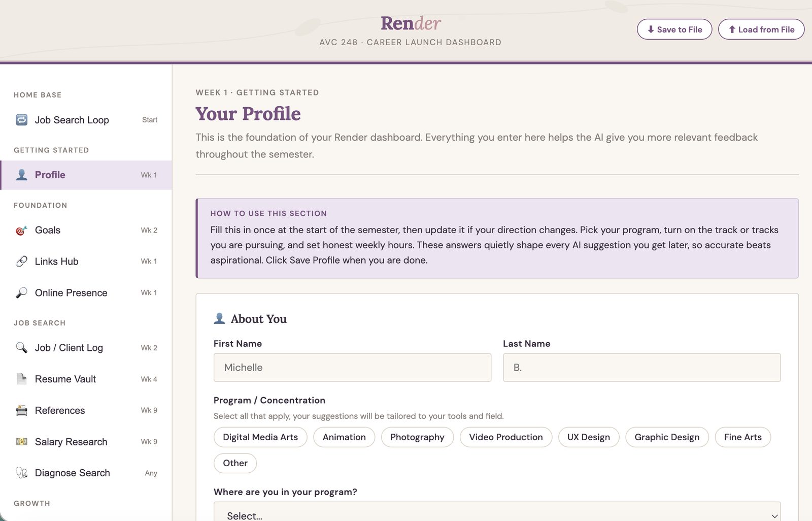Open the program stage Select... dropdown
Viewport: 812px width, 521px height.
(497, 512)
